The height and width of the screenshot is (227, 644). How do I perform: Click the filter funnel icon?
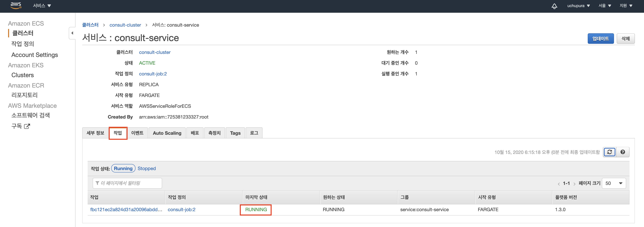point(97,183)
